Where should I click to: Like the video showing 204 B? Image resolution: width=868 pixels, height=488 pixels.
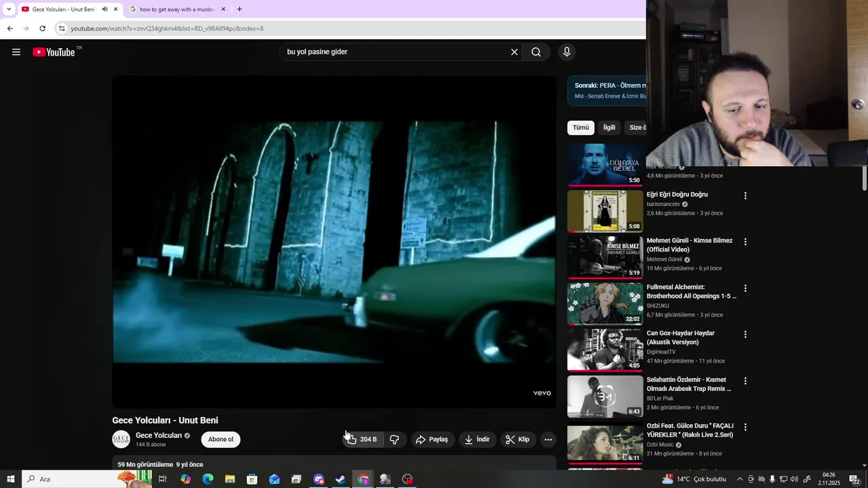pos(363,439)
